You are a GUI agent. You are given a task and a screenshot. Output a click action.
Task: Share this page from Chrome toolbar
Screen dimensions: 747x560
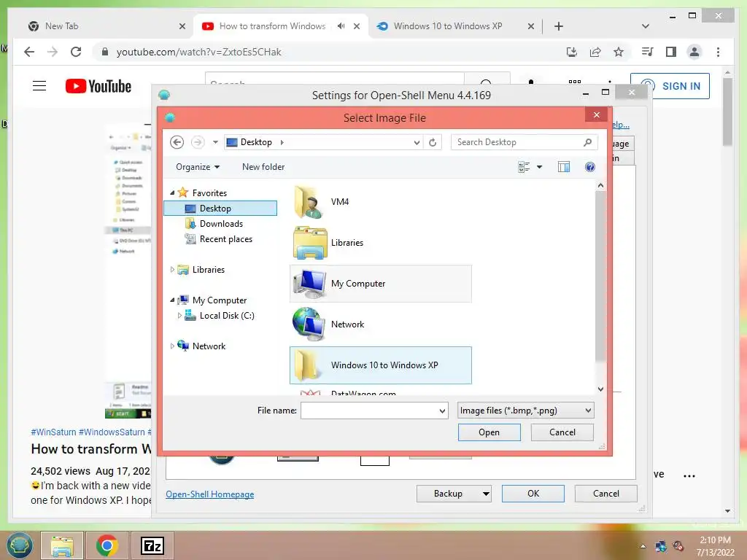pos(595,52)
